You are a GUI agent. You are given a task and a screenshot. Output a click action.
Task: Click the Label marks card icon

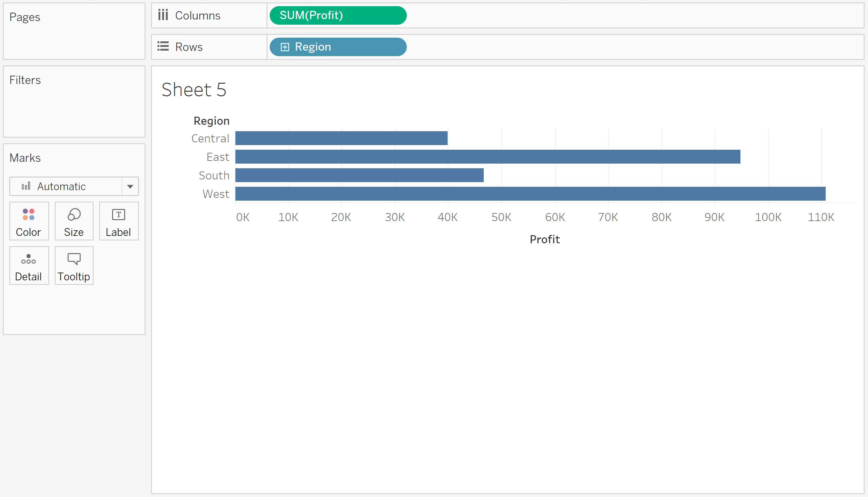click(x=119, y=215)
